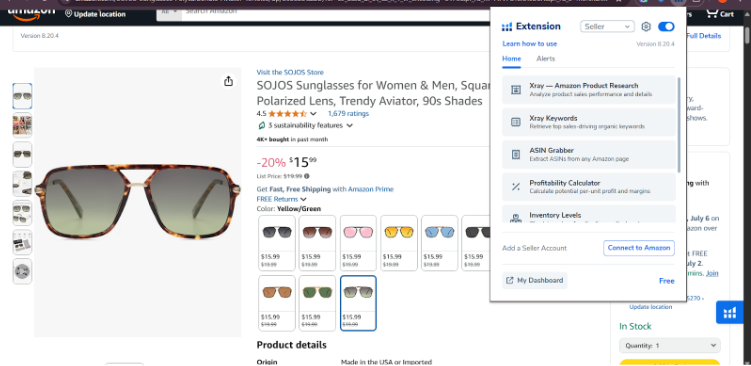Open the My Dashboard button
The image size is (751, 366).
click(535, 281)
